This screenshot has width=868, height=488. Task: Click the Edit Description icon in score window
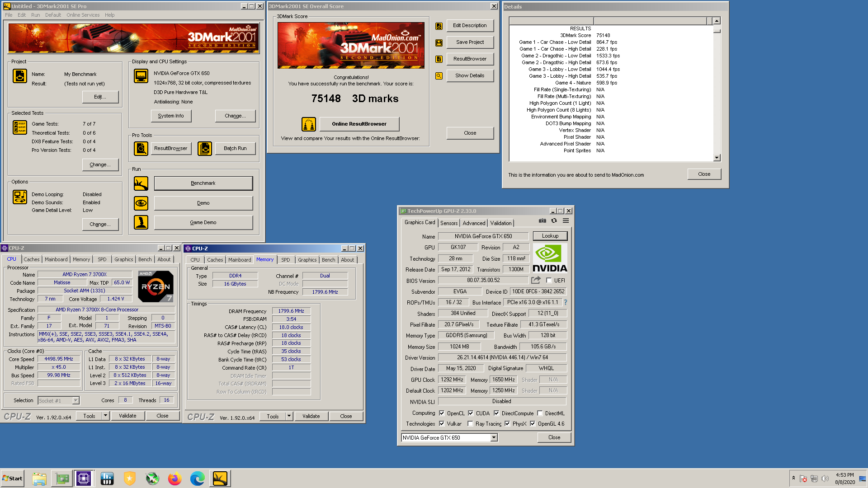439,26
